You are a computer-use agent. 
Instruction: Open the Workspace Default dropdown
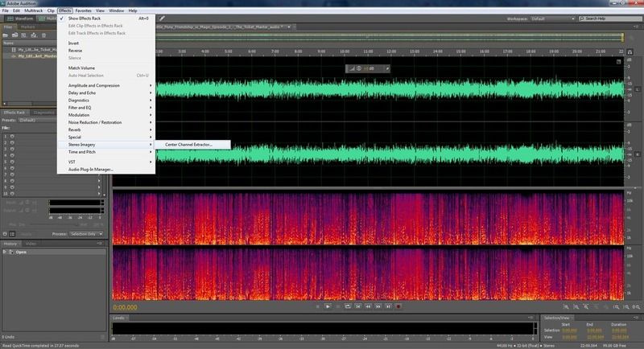[552, 18]
